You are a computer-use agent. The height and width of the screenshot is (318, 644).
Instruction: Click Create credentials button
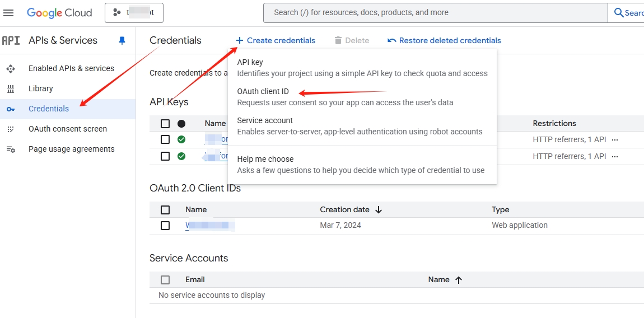[276, 40]
